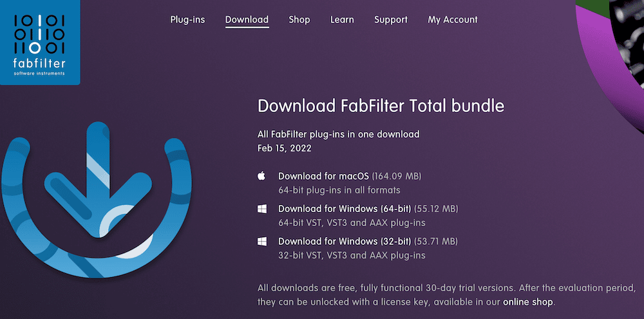Viewport: 644px width, 319px height.
Task: Go to the Shop page
Action: click(299, 19)
